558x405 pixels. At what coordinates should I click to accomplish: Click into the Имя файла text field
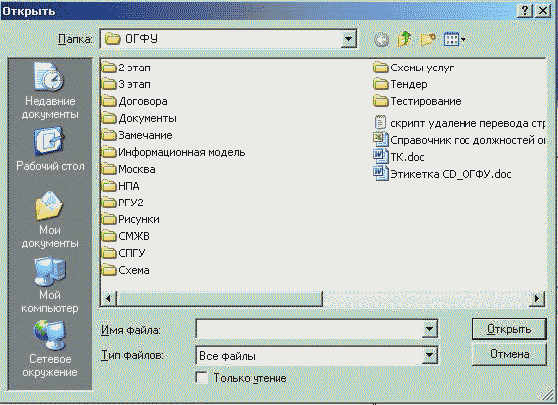pyautogui.click(x=309, y=329)
